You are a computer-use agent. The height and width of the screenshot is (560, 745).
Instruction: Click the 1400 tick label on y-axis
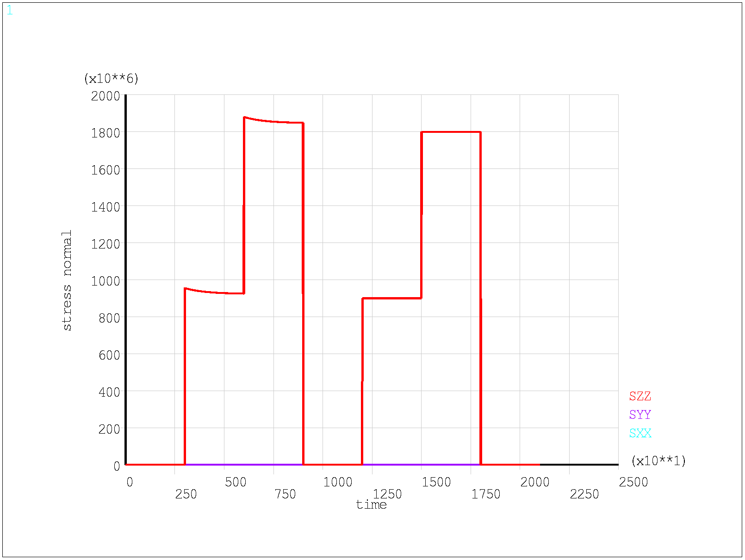pos(106,207)
